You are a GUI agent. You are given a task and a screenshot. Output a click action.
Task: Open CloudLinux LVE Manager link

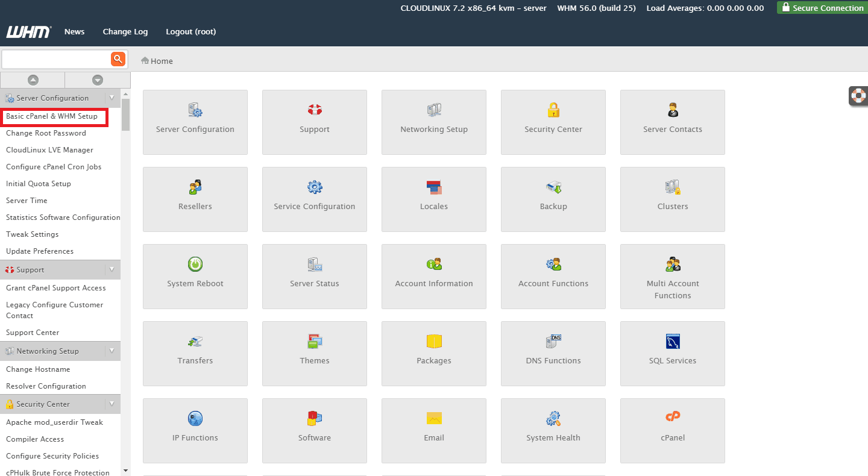(49, 150)
